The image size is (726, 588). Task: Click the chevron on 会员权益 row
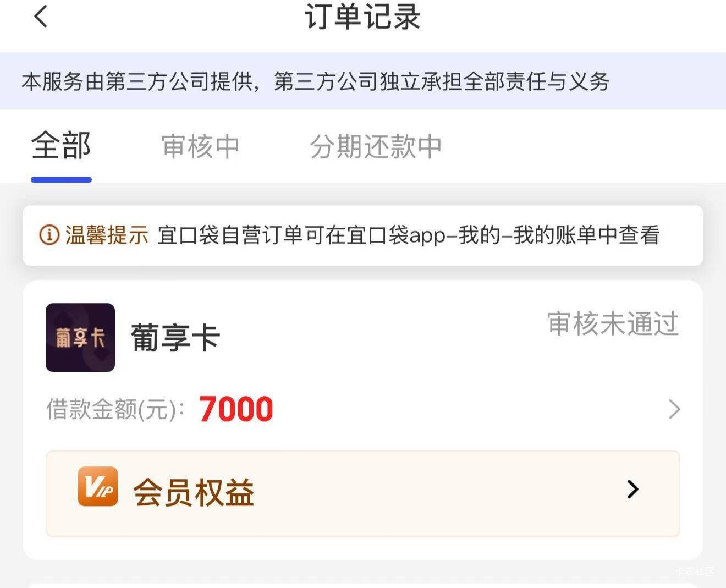(x=633, y=489)
